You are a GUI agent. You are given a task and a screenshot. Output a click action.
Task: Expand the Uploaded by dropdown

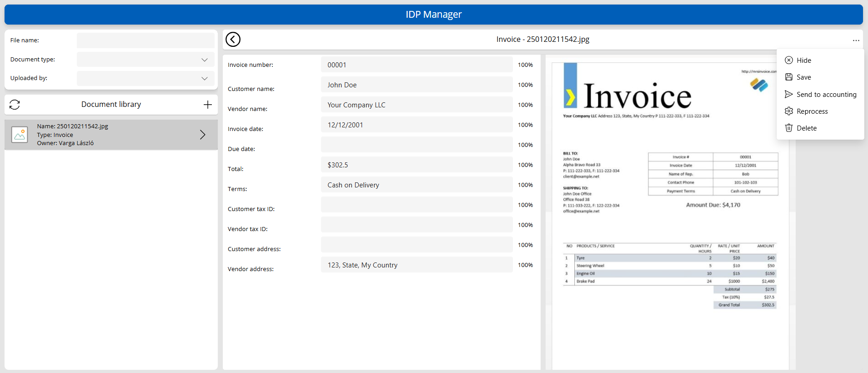(x=204, y=78)
